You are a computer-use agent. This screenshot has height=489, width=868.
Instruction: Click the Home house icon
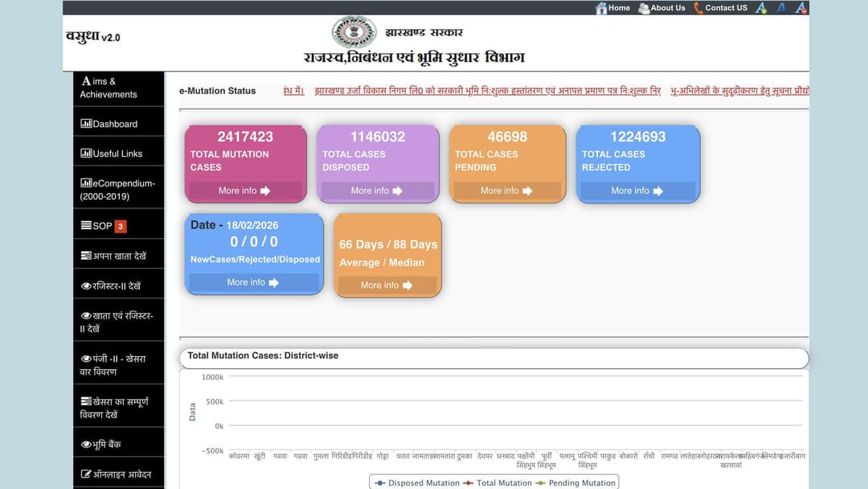pyautogui.click(x=601, y=8)
